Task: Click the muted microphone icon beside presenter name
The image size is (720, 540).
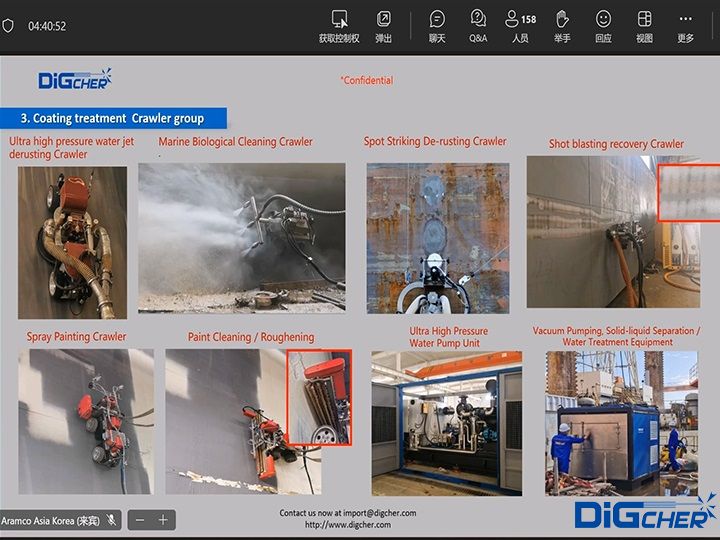Action: tap(112, 520)
